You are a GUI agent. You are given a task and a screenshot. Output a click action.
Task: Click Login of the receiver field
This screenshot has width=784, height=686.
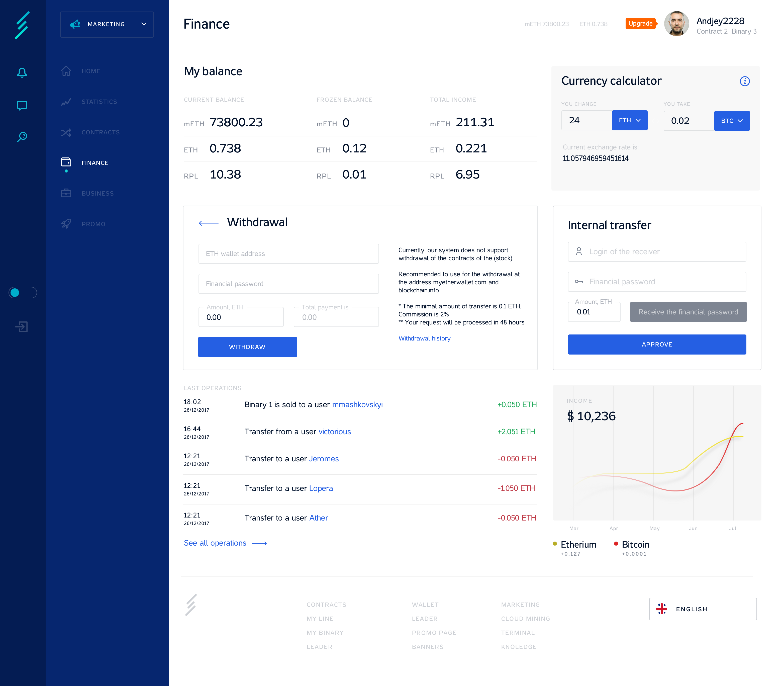657,251
